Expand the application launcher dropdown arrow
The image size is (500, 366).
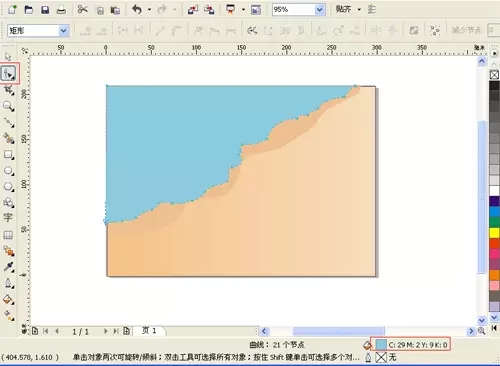point(243,9)
